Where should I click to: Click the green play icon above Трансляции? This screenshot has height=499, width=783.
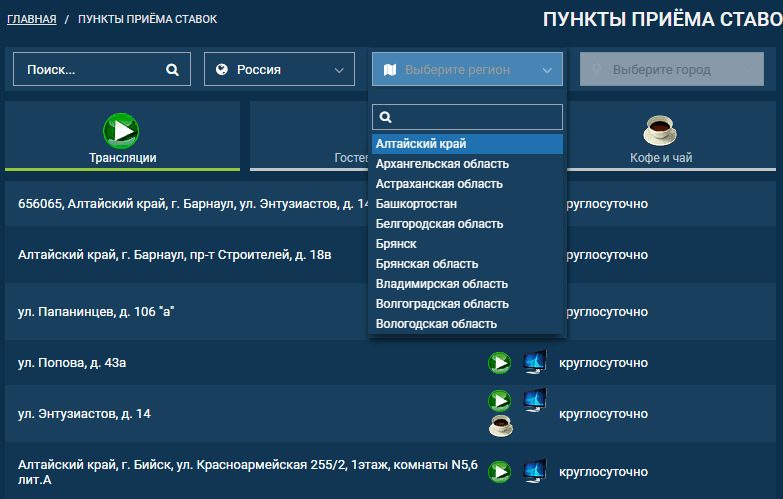121,131
